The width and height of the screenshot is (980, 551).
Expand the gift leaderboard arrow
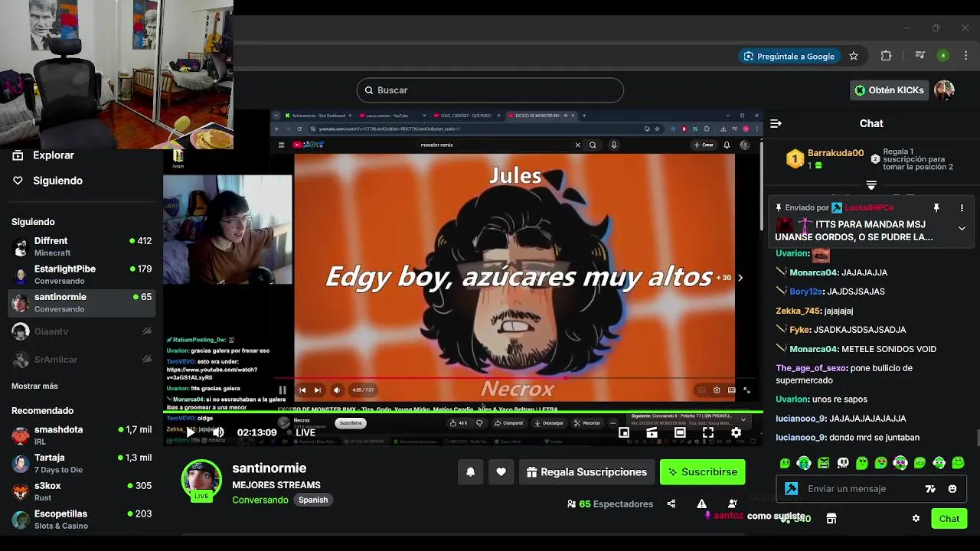click(871, 185)
